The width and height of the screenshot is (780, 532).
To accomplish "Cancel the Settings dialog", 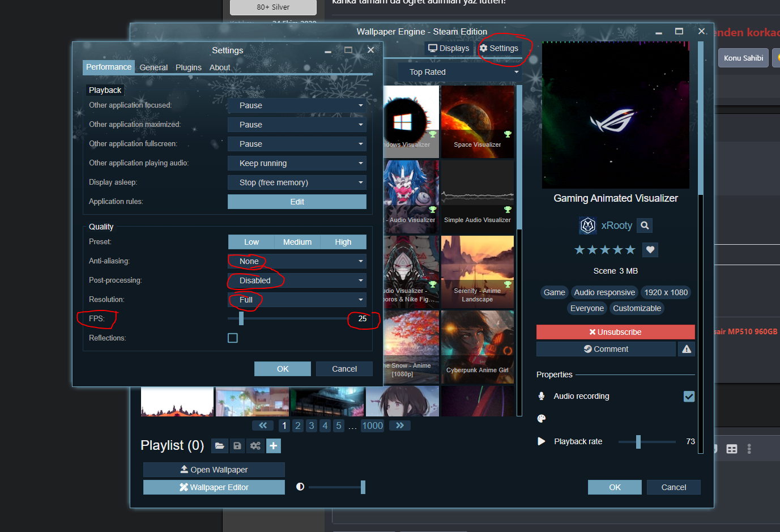I will pyautogui.click(x=344, y=369).
